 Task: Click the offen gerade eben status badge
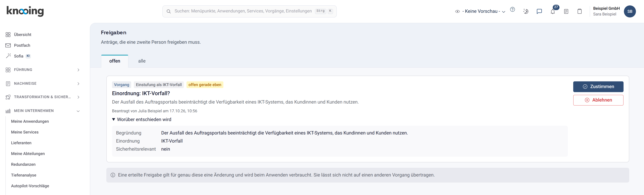(205, 85)
